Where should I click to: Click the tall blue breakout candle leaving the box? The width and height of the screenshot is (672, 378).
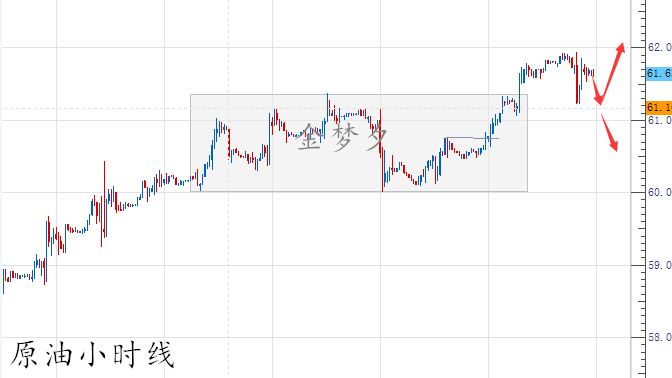(x=519, y=92)
